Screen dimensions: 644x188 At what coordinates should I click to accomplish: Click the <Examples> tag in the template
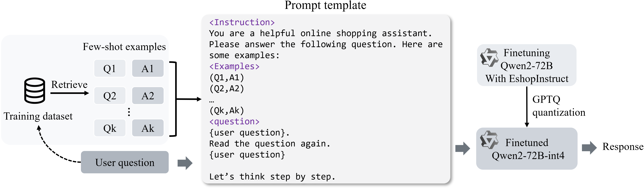234,66
